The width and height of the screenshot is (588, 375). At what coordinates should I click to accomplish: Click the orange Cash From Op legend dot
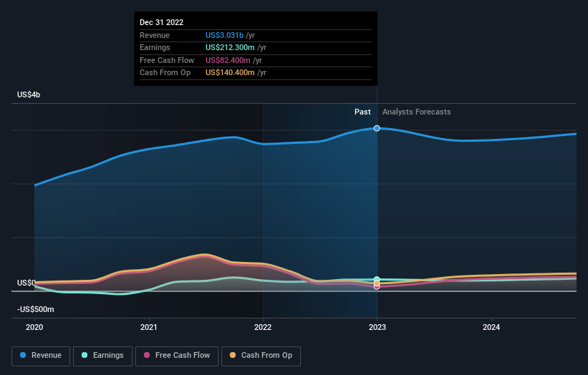coord(233,355)
